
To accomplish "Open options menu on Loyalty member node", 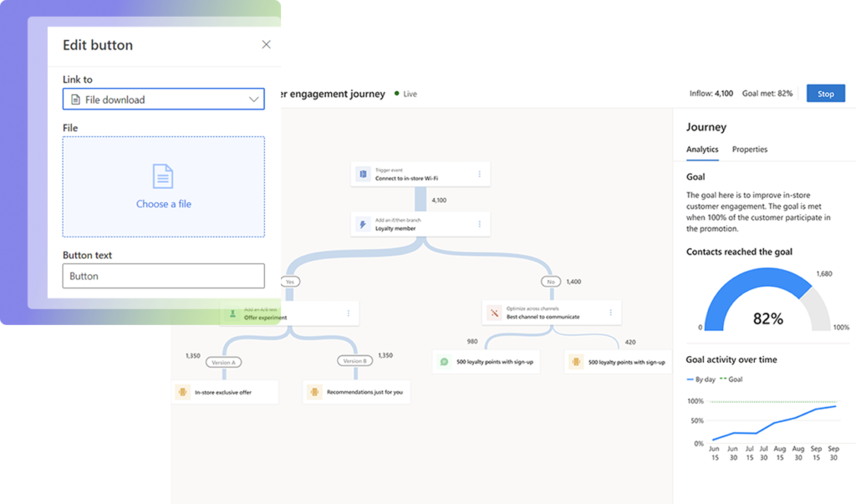I will (x=479, y=224).
